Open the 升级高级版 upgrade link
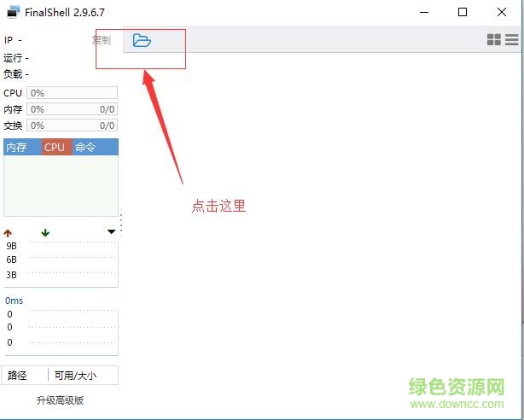 coord(60,400)
